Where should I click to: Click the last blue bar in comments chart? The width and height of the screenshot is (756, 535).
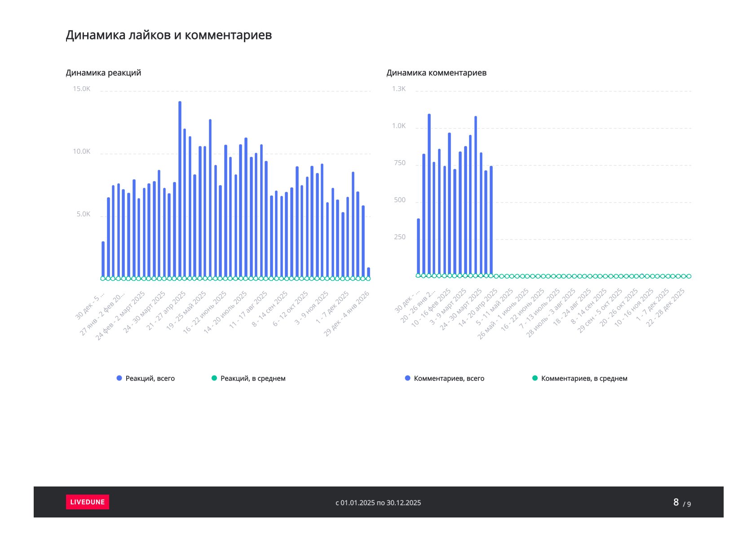(x=491, y=220)
